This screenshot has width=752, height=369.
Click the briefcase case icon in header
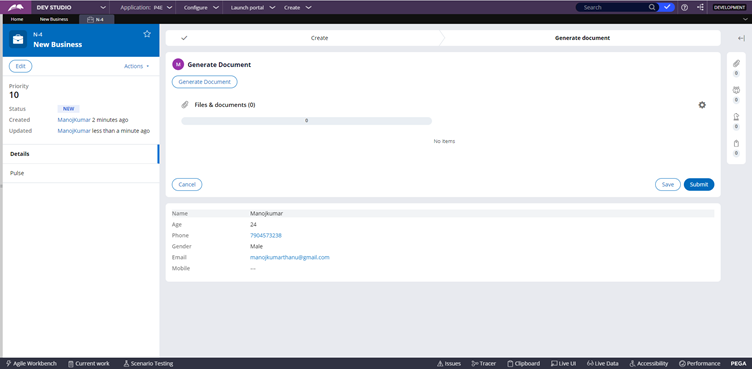(18, 39)
